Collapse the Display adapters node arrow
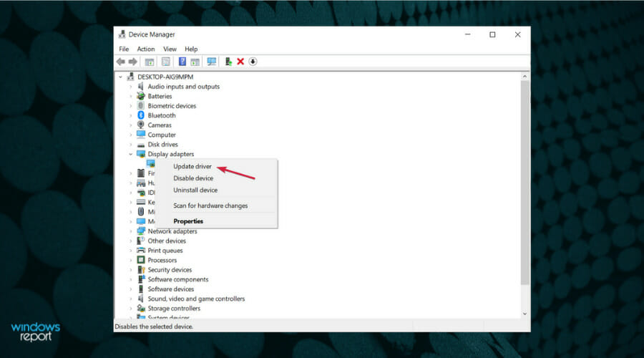 click(x=131, y=154)
